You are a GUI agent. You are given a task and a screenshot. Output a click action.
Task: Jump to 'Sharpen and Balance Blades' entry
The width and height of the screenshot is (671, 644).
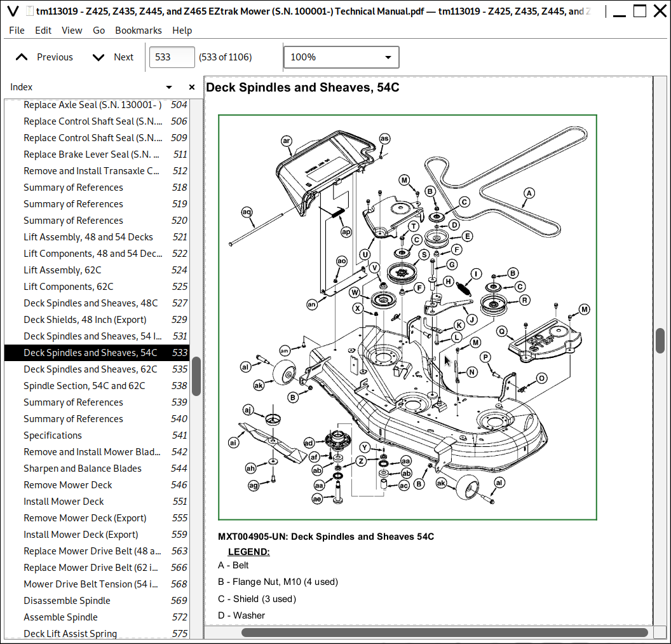pyautogui.click(x=83, y=469)
